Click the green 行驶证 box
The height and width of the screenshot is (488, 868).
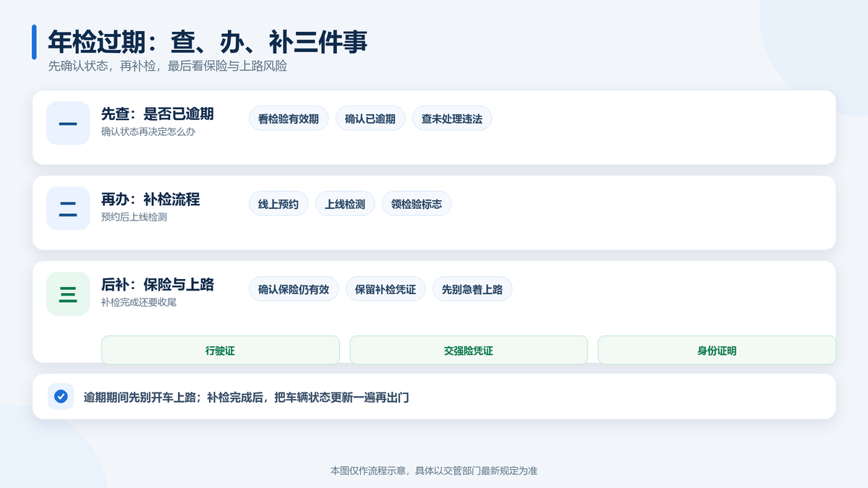(x=221, y=351)
